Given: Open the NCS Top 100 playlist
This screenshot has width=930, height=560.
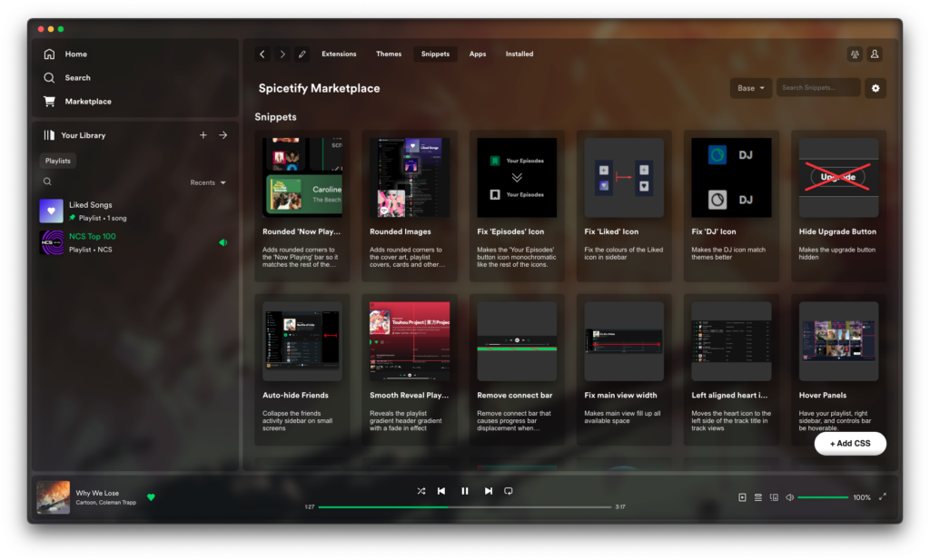Looking at the screenshot, I should click(x=135, y=242).
